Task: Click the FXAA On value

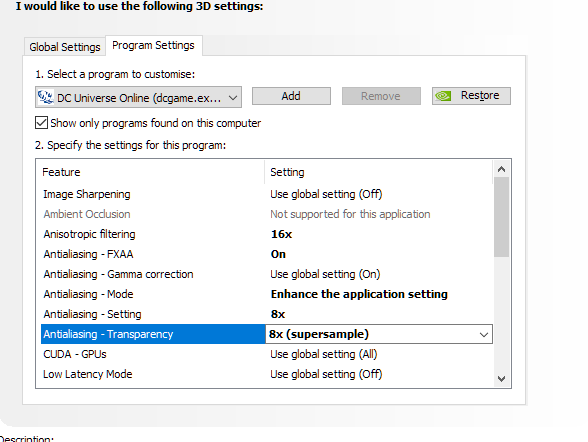Action: [x=278, y=254]
